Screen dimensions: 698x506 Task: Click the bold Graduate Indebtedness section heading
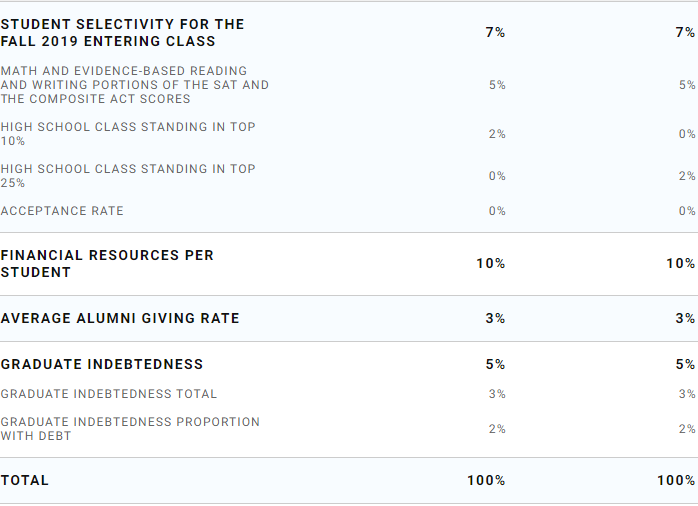tap(102, 365)
